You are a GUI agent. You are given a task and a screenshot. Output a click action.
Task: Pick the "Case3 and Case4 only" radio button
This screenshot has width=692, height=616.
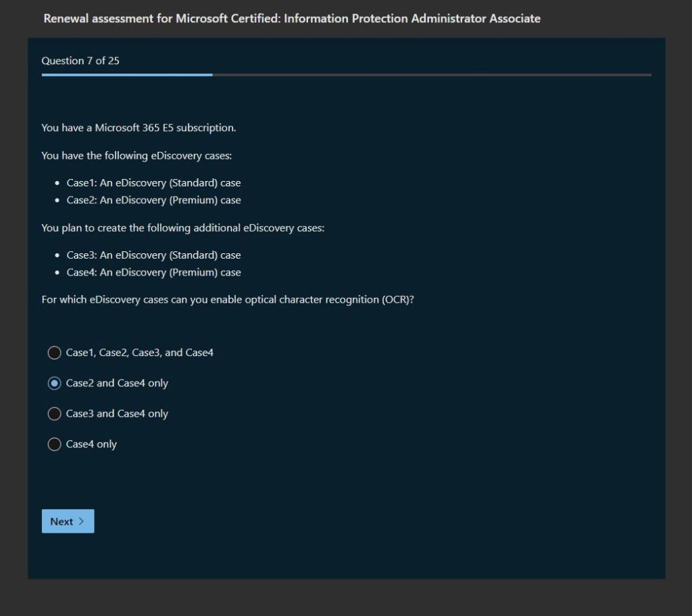coord(54,413)
